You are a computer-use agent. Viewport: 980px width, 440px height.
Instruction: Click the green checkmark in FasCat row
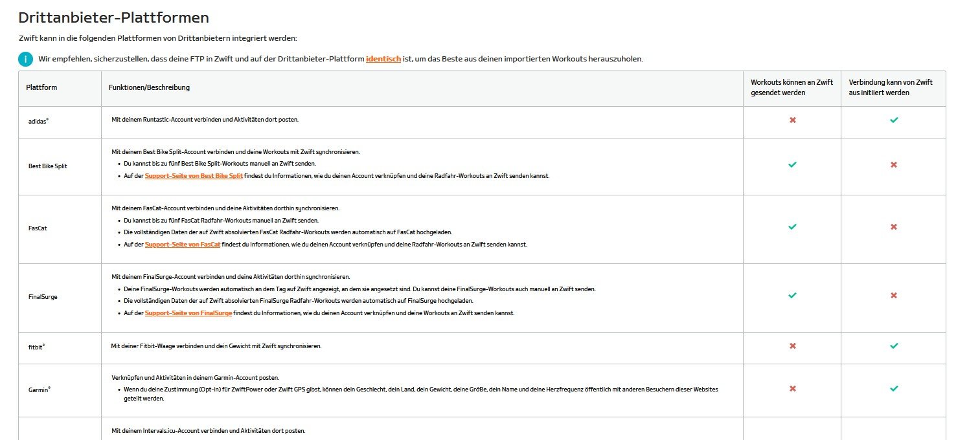coord(792,227)
